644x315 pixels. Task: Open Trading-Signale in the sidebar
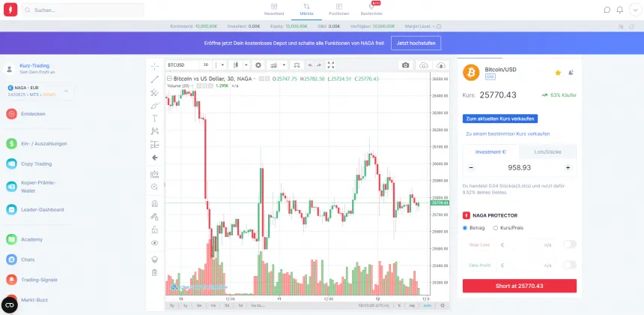tap(39, 280)
